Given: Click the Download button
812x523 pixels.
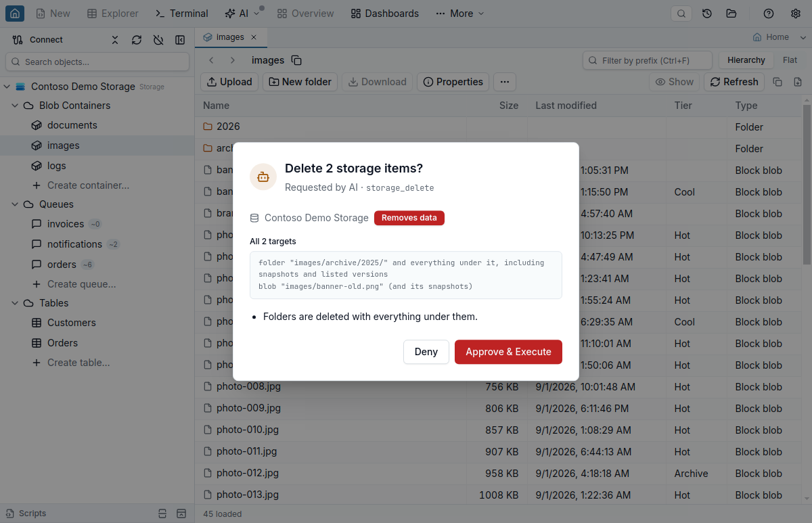Looking at the screenshot, I should pyautogui.click(x=378, y=82).
